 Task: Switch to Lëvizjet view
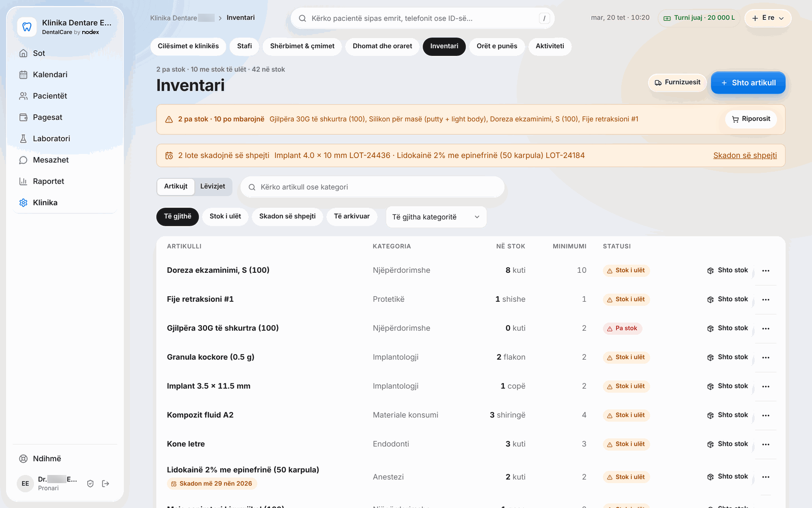(x=213, y=186)
